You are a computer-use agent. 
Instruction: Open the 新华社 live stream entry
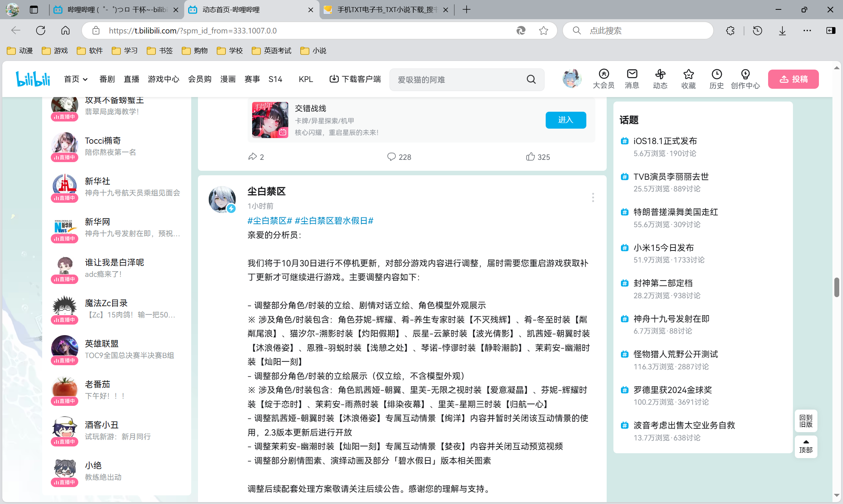point(117,187)
